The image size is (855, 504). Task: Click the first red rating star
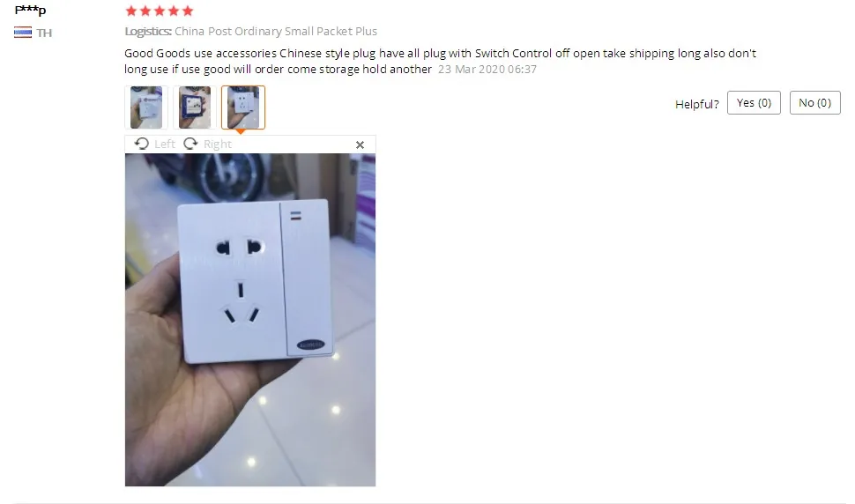click(130, 11)
